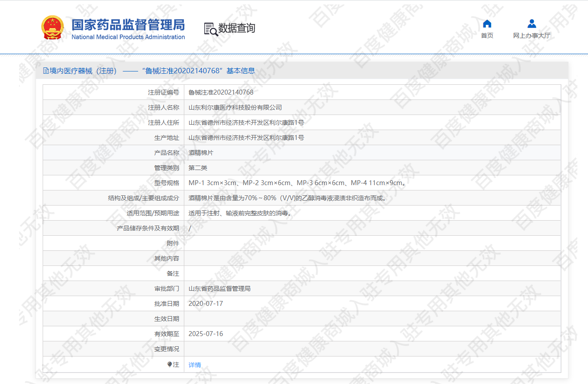
Task: Click National Medical Products Administration text
Action: 128,37
